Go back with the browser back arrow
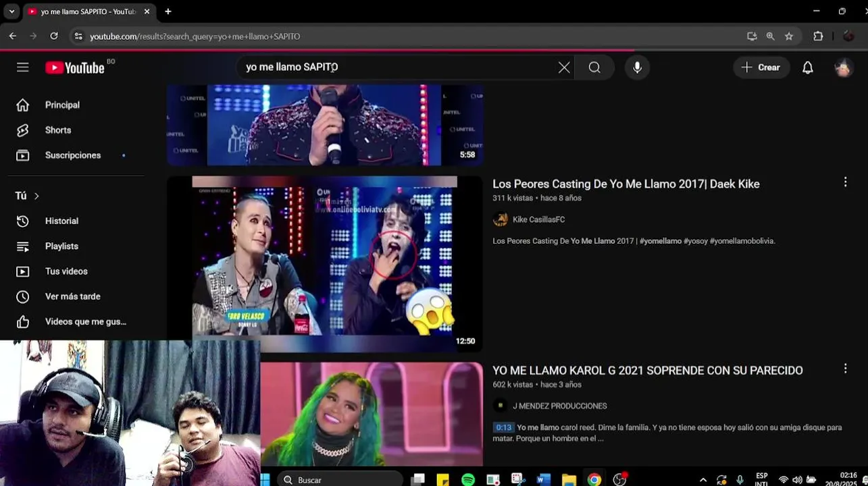 pos(12,36)
